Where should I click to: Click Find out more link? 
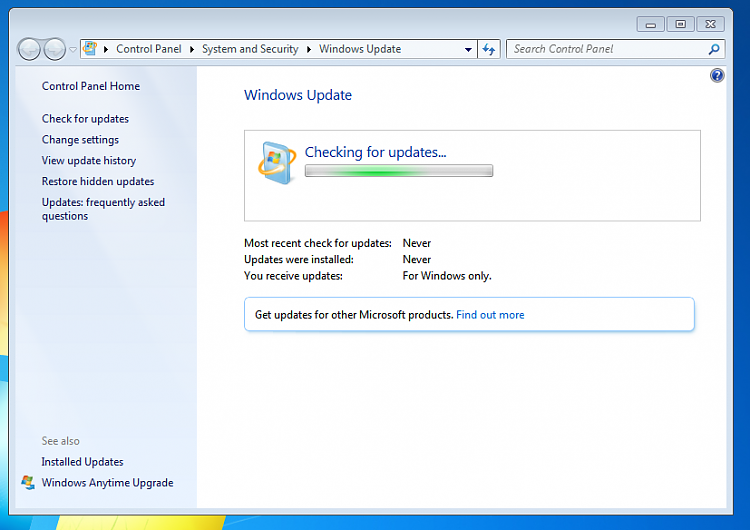(x=490, y=315)
